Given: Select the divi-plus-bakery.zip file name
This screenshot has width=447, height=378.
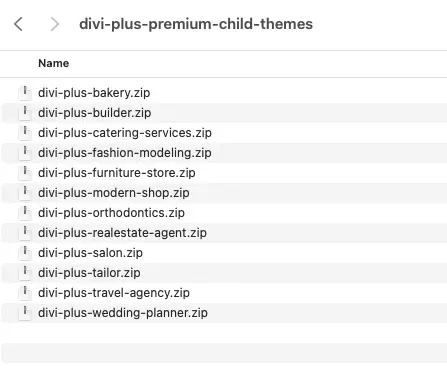Looking at the screenshot, I should tap(94, 93).
